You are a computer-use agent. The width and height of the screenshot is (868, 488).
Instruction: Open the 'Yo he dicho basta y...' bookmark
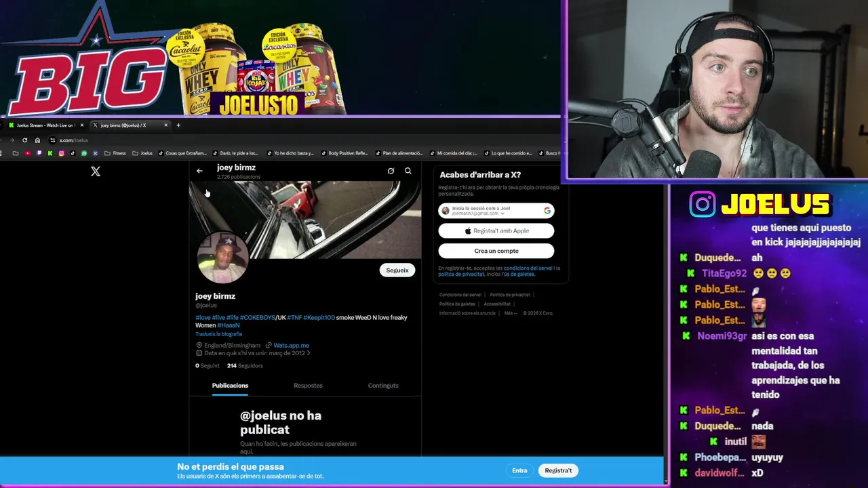290,153
